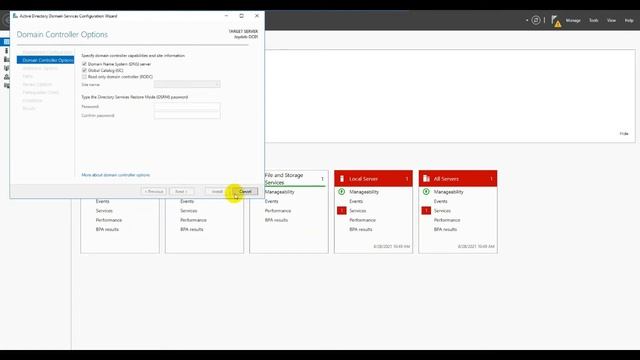This screenshot has width=640, height=360.
Task: Open the Tools menu
Action: (x=593, y=20)
